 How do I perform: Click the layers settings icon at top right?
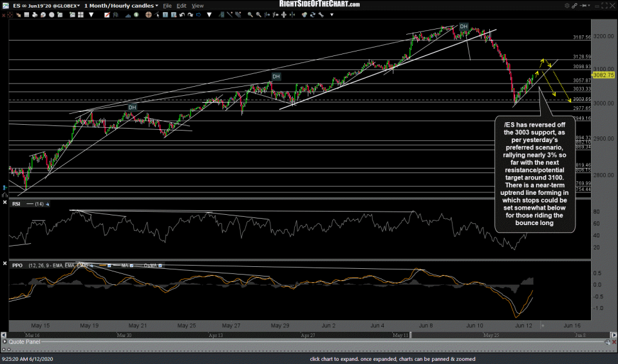click(x=567, y=6)
